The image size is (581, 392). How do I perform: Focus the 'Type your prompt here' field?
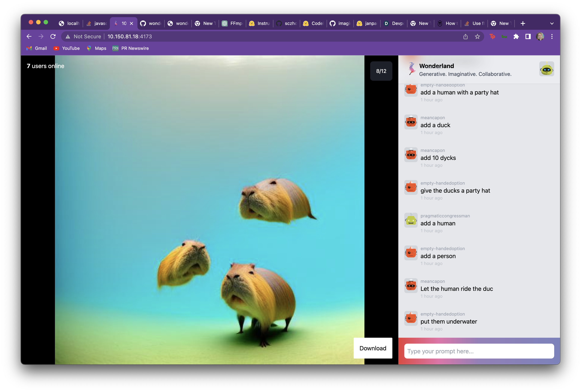point(479,351)
